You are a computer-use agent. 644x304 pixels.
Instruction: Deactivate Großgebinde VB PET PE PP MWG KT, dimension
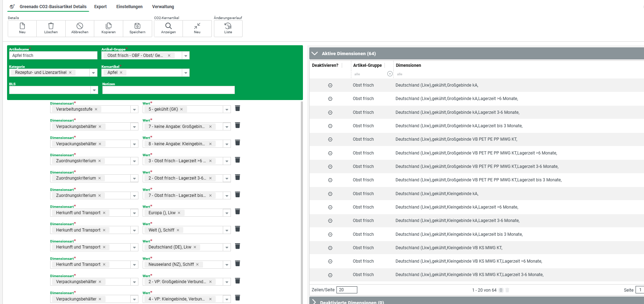click(x=330, y=139)
